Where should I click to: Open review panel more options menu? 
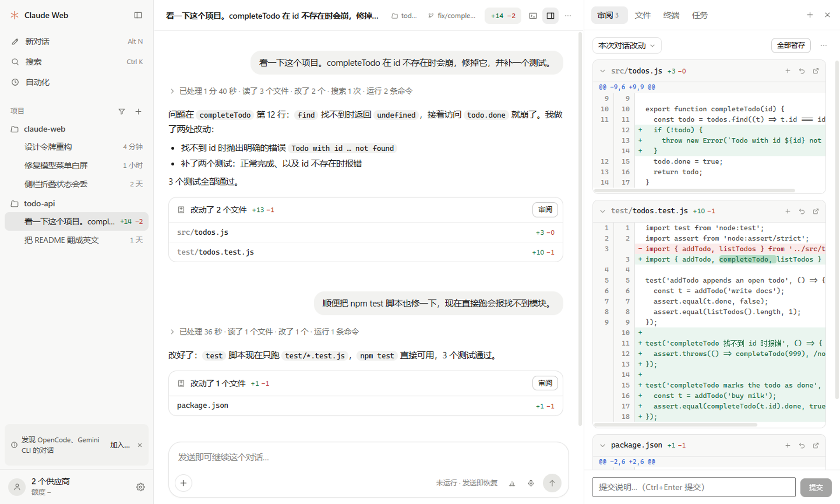pyautogui.click(x=824, y=46)
